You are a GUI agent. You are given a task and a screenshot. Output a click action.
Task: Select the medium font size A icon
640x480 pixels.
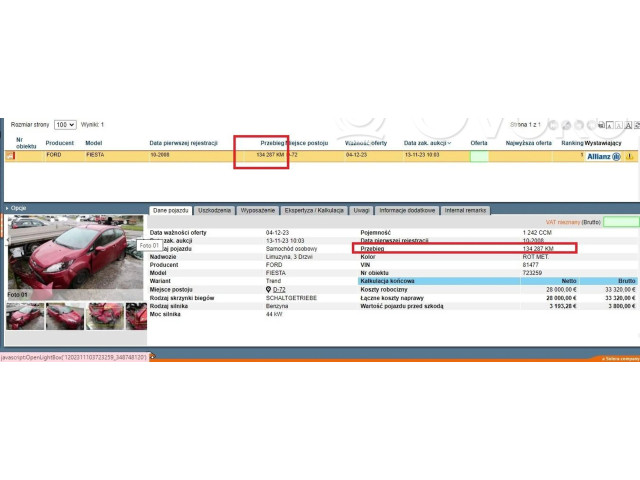pos(619,125)
